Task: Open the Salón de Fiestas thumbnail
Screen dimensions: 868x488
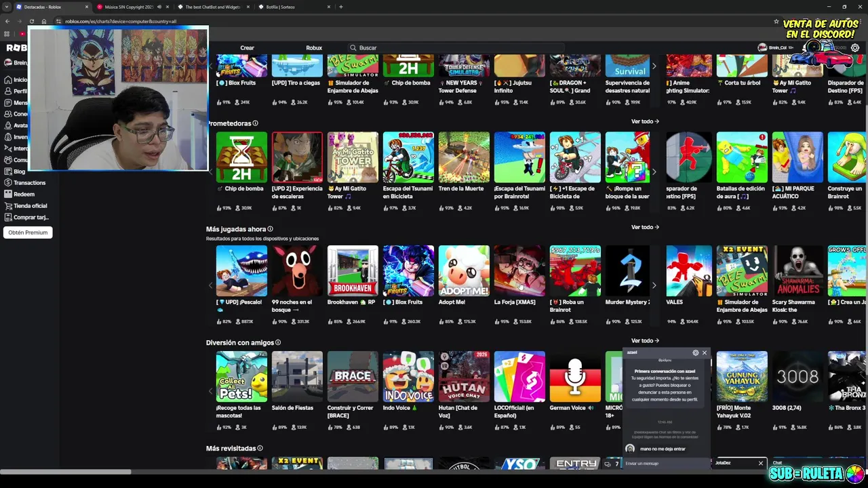Action: 297,376
